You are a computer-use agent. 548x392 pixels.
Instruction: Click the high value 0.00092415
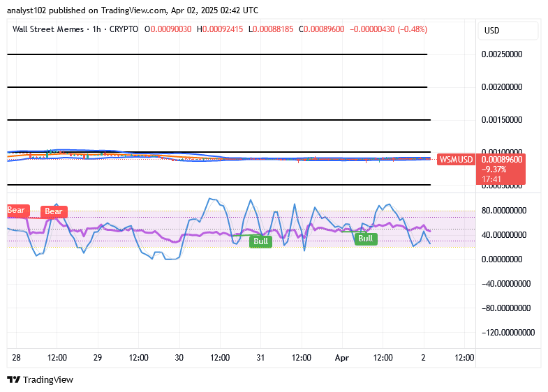point(223,29)
